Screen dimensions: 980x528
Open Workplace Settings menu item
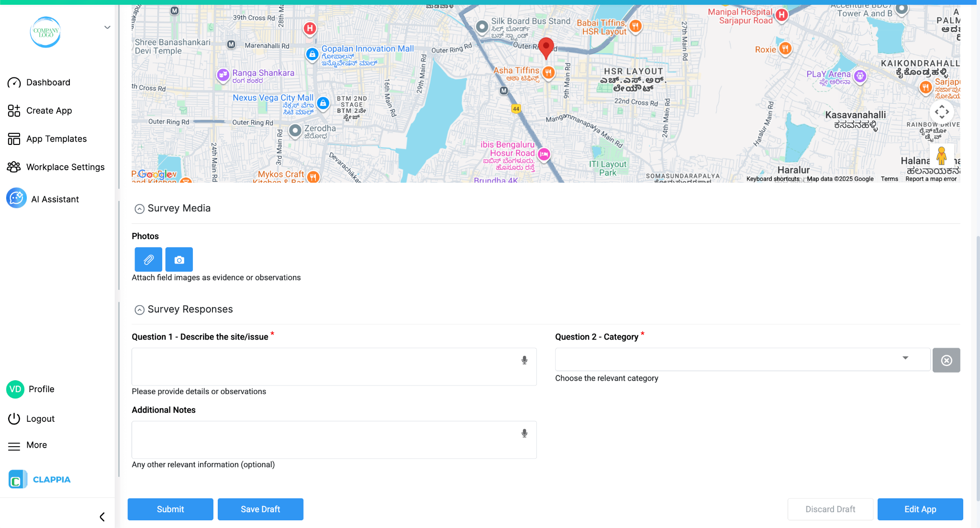point(65,167)
